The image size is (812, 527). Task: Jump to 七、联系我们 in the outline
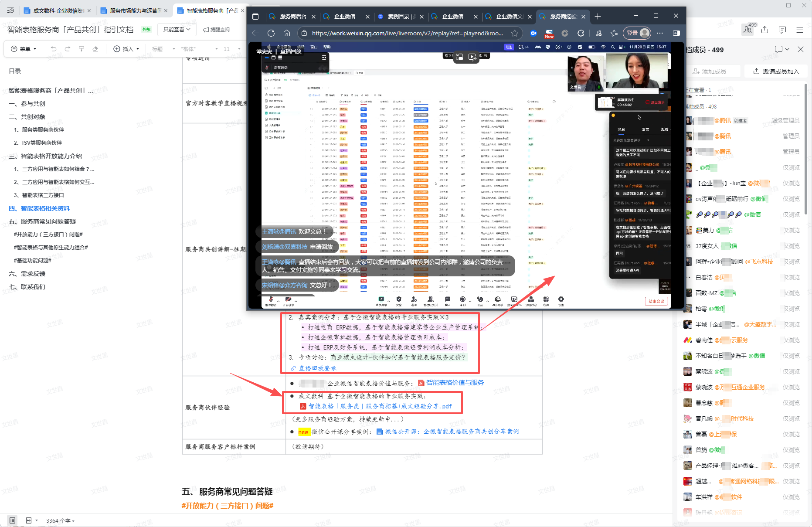27,287
